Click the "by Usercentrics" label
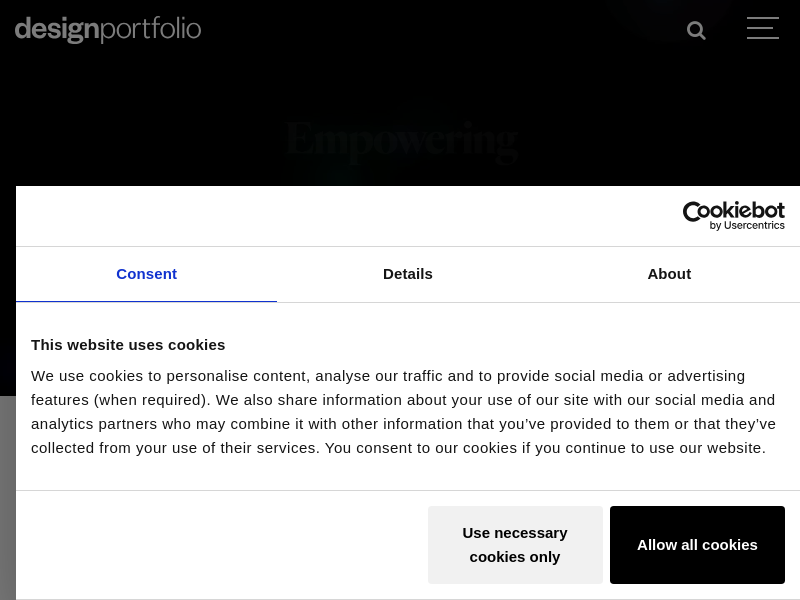The width and height of the screenshot is (800, 600). (747, 226)
